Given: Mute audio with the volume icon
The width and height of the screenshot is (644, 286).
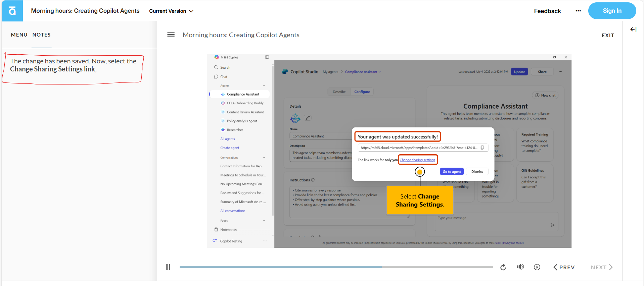Looking at the screenshot, I should pyautogui.click(x=520, y=267).
